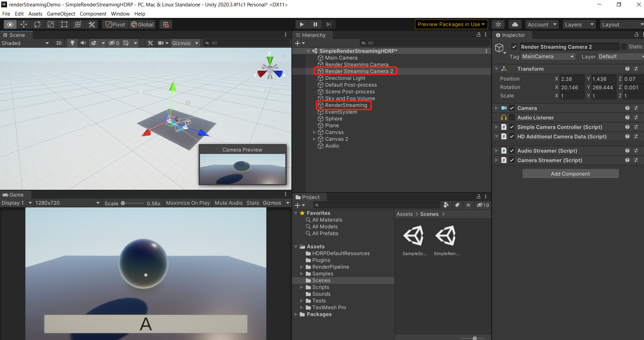Open the Layer Default dropdown
Screen dimensions: 644x340
click(x=621, y=56)
